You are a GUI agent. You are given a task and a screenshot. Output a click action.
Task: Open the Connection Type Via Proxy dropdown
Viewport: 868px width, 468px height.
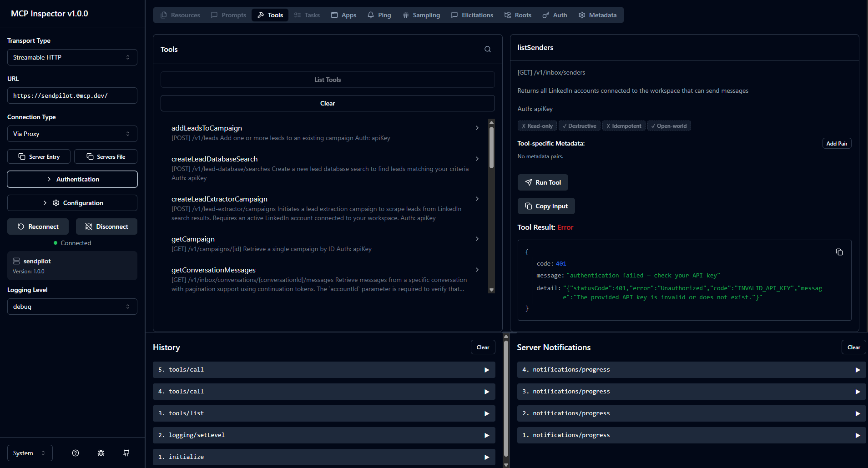(x=72, y=134)
